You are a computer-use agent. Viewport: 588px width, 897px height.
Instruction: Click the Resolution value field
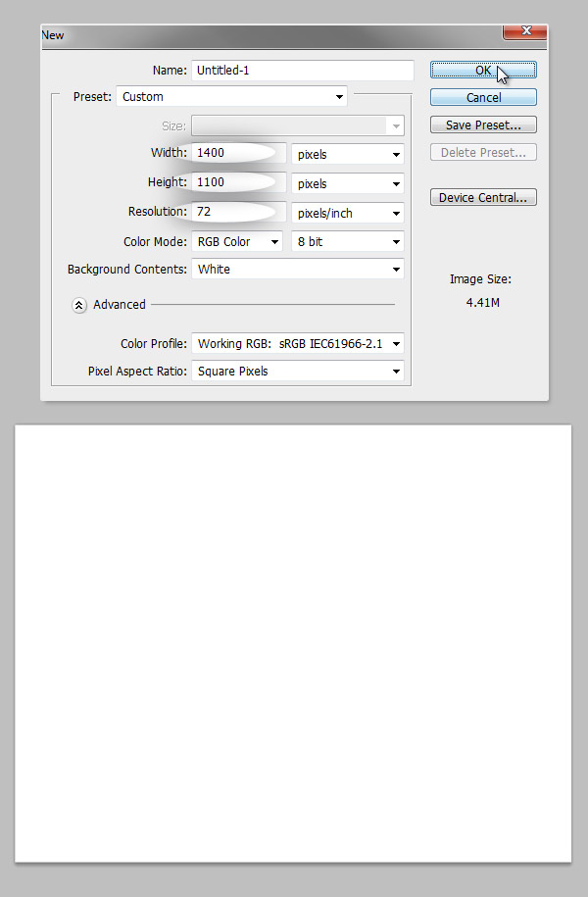pos(238,212)
